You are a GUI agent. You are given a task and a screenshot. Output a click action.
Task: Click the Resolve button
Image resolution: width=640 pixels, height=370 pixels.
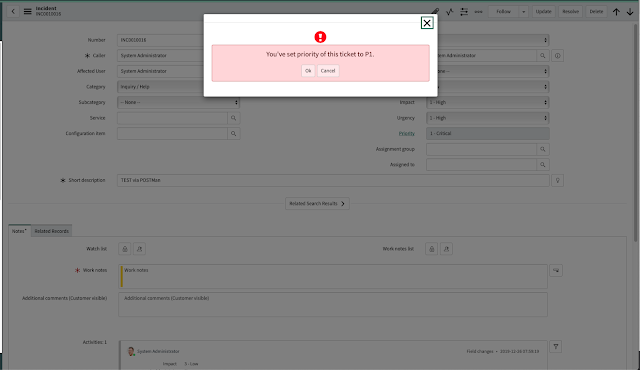click(x=570, y=11)
